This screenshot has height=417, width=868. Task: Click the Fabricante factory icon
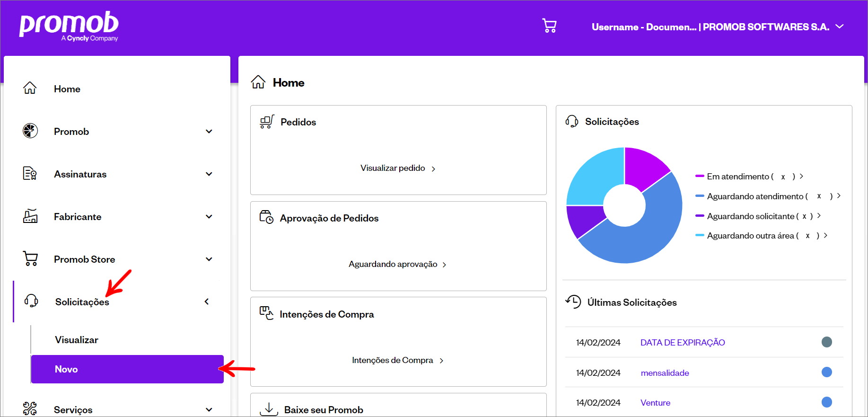point(30,216)
